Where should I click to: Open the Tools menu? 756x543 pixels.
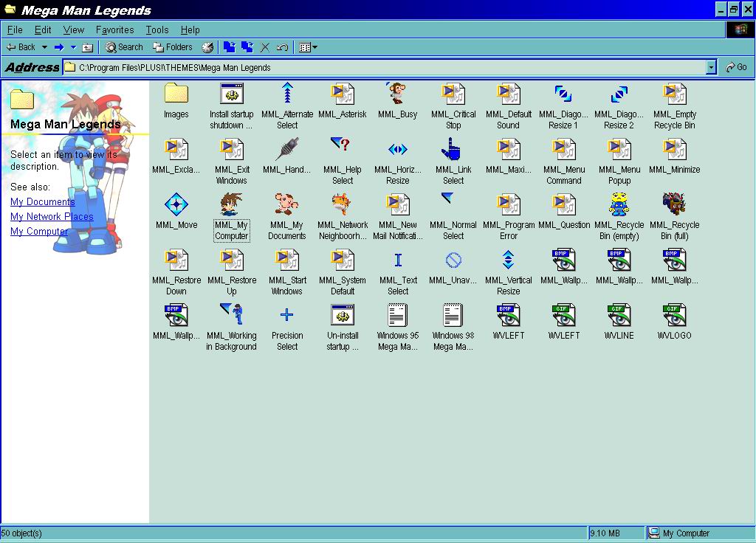click(x=157, y=30)
